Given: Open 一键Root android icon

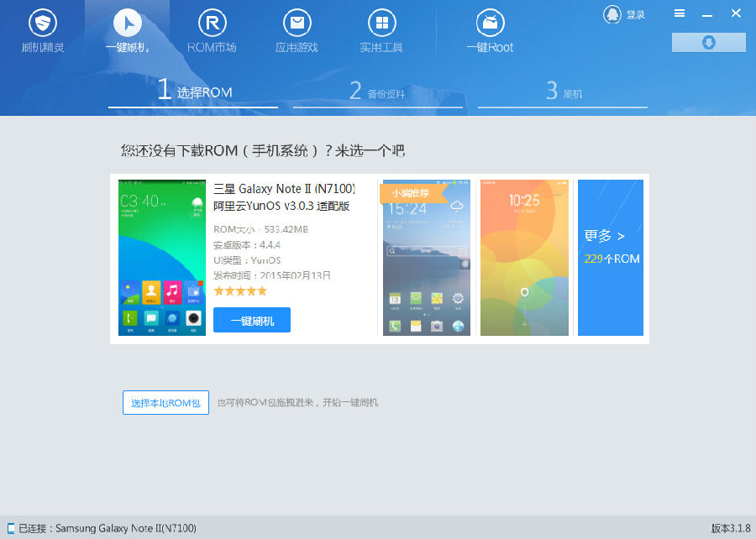Looking at the screenshot, I should pyautogui.click(x=490, y=23).
